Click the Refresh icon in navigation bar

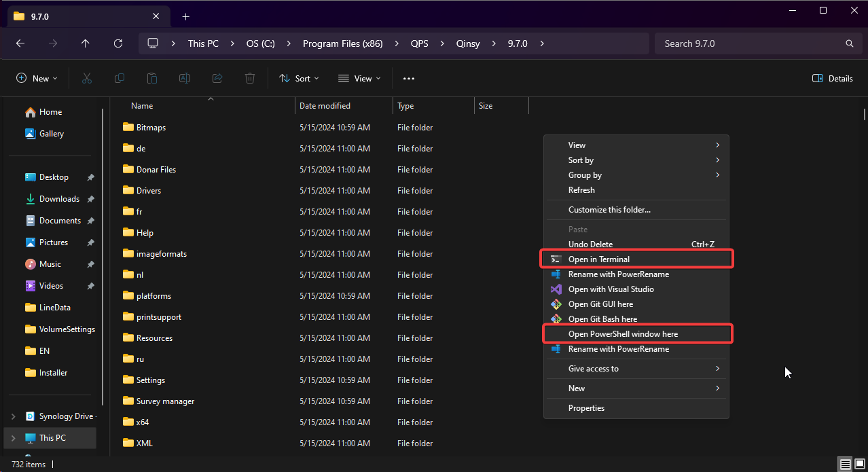pos(118,43)
